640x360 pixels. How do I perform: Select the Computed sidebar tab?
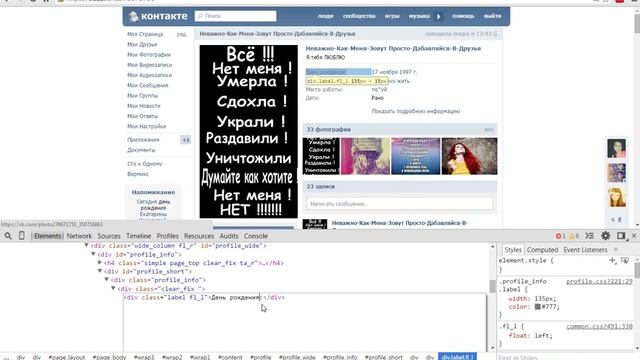point(542,250)
